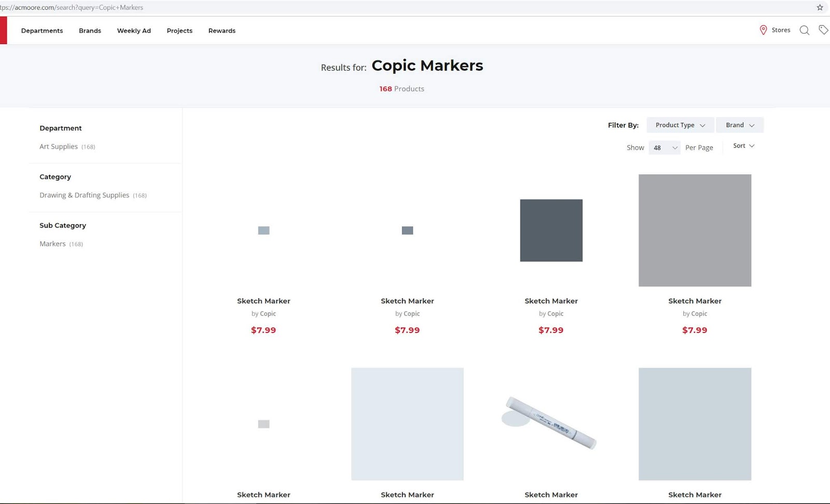Open the dark slate square marker thumbnail
This screenshot has width=830, height=504.
coord(551,230)
